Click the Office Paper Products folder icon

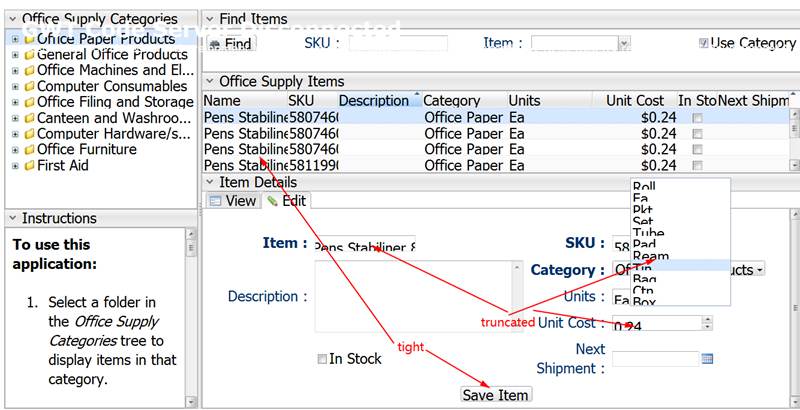[x=29, y=39]
